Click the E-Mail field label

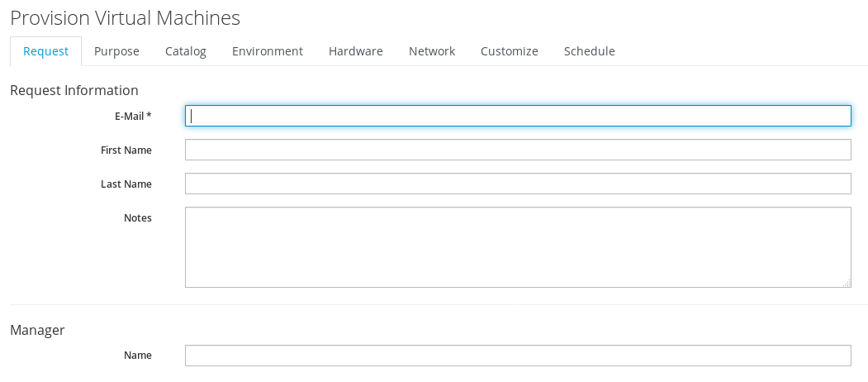pos(133,116)
